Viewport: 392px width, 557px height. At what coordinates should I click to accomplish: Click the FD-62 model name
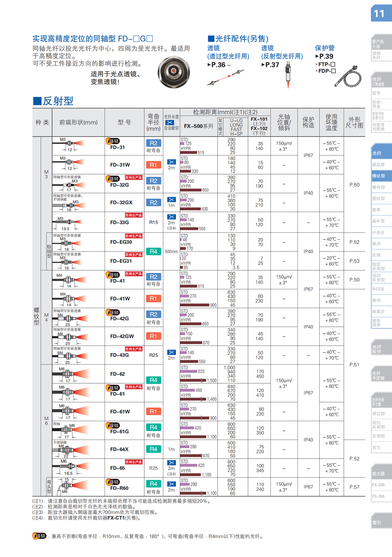pyautogui.click(x=118, y=374)
